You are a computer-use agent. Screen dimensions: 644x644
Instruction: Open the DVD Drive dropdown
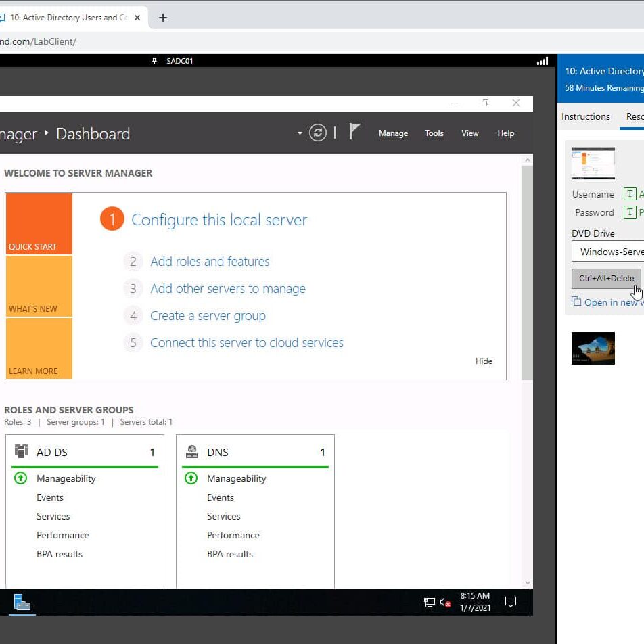point(607,252)
